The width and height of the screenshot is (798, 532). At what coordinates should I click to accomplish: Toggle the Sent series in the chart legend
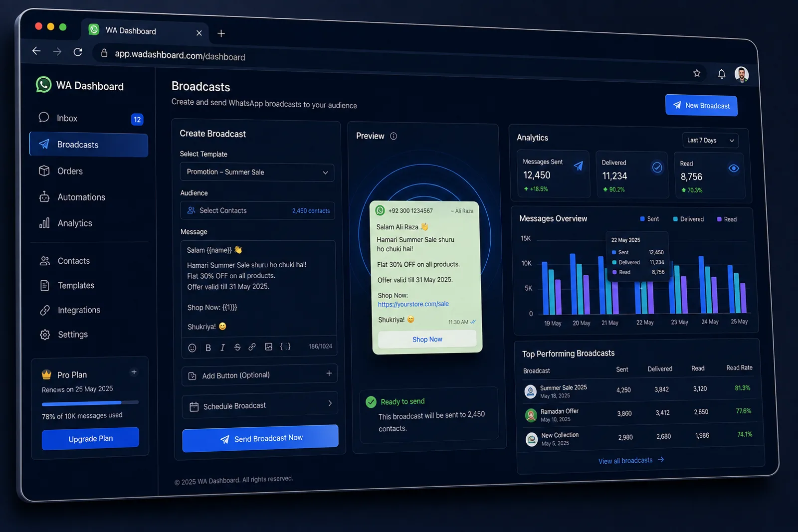[x=649, y=219]
